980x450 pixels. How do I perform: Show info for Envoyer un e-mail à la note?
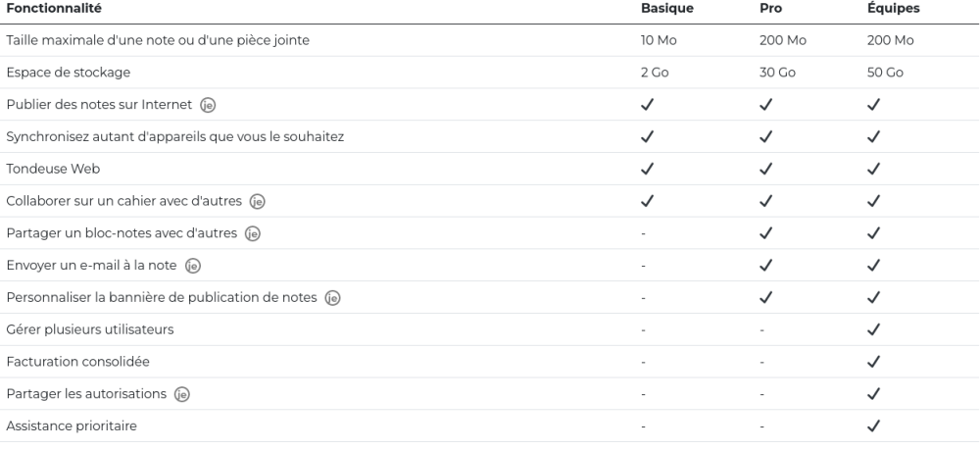192,266
